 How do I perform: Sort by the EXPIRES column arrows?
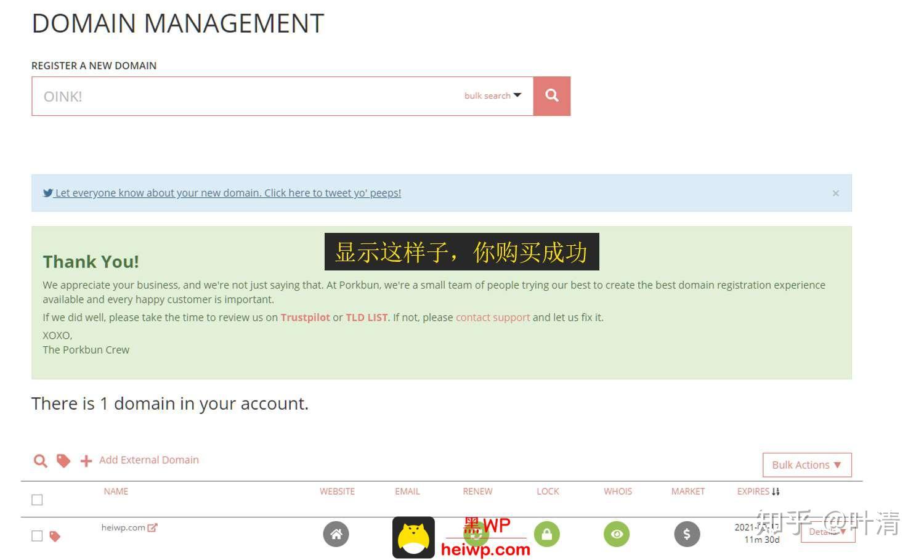tap(776, 492)
